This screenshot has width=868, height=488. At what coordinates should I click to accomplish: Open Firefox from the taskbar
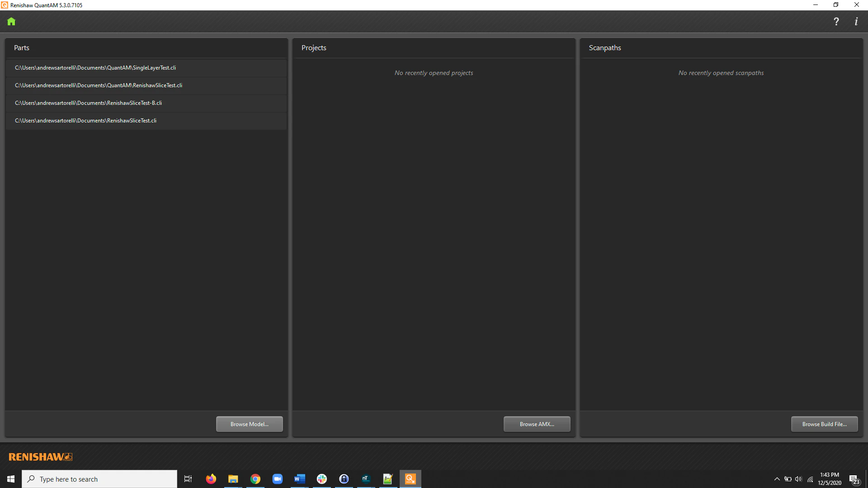coord(211,479)
